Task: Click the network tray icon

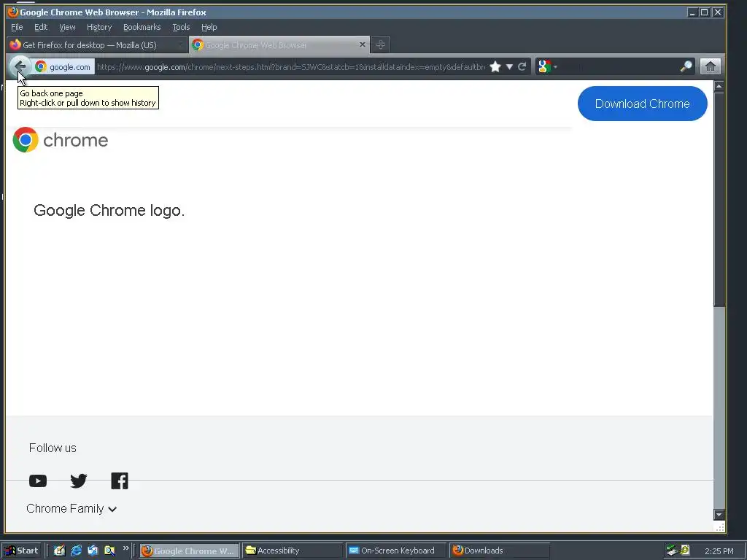Action: [672, 551]
